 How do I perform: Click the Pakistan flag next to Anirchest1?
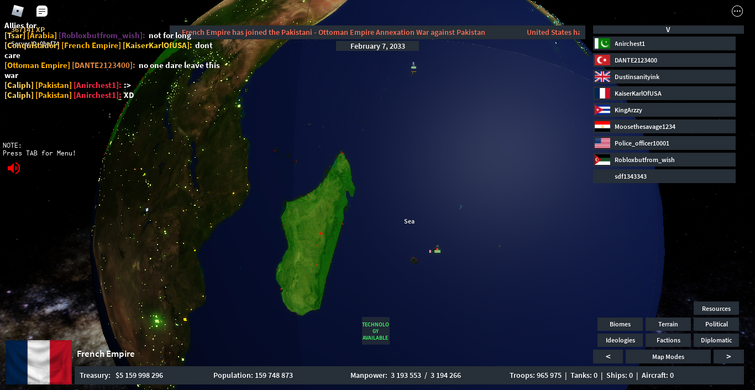[x=602, y=44]
